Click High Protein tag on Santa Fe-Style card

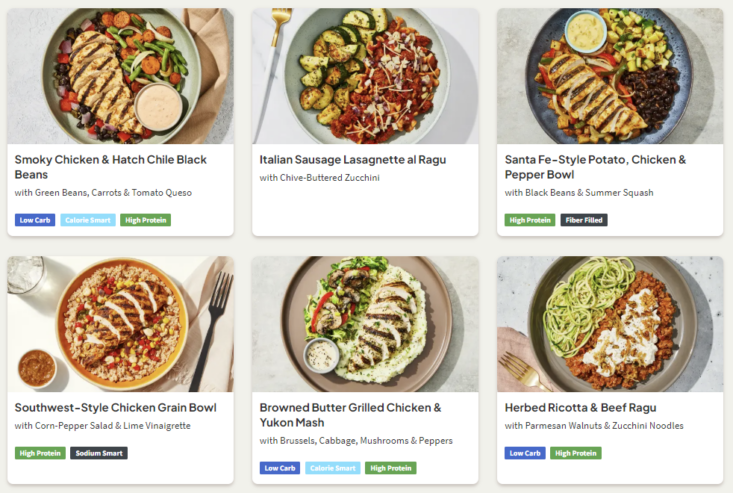coord(530,220)
